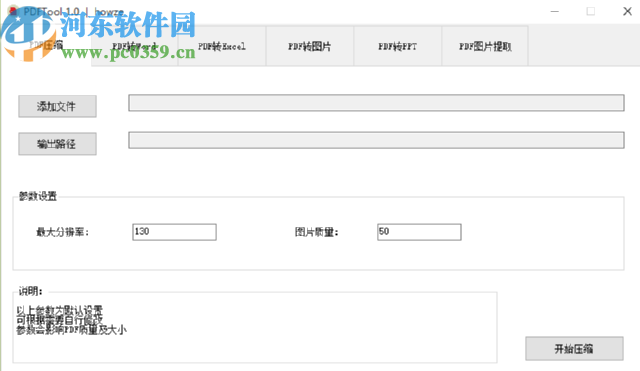Maximize the PDFTool window
640x371 pixels.
click(591, 11)
